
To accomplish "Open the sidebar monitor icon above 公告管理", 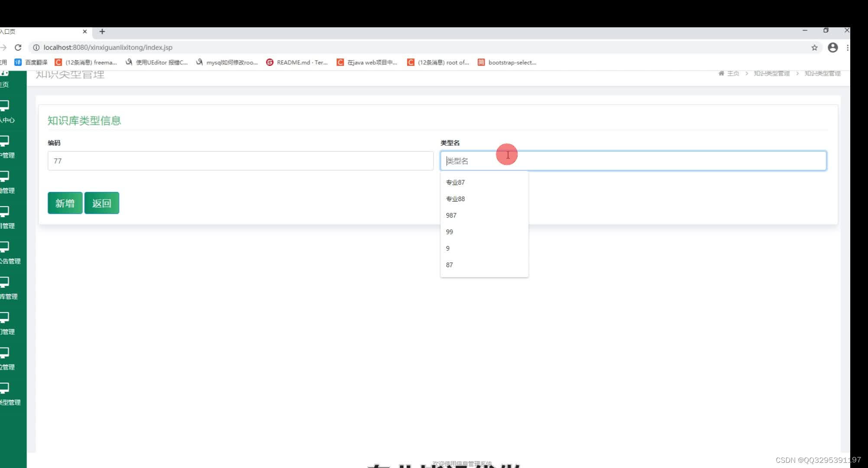I will [x=4, y=247].
